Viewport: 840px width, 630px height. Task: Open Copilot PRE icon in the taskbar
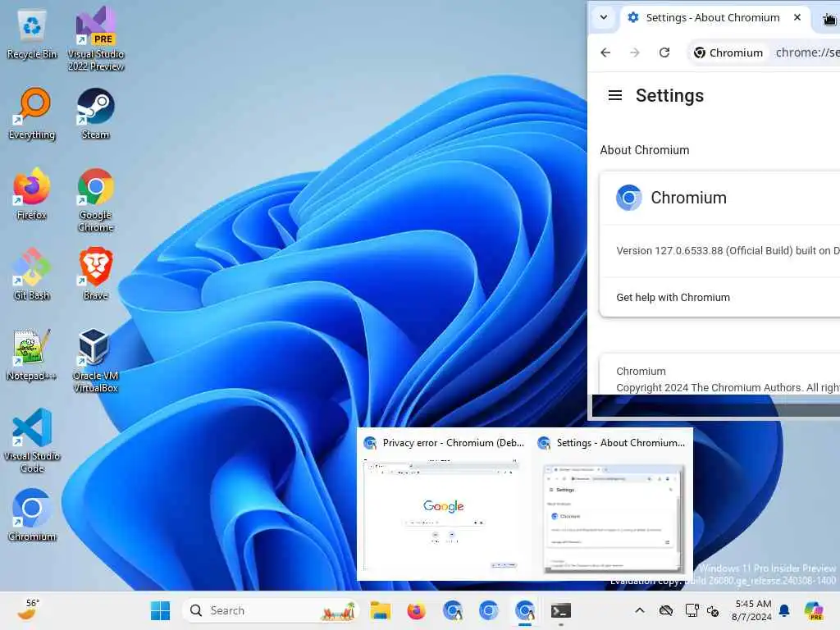click(x=814, y=610)
